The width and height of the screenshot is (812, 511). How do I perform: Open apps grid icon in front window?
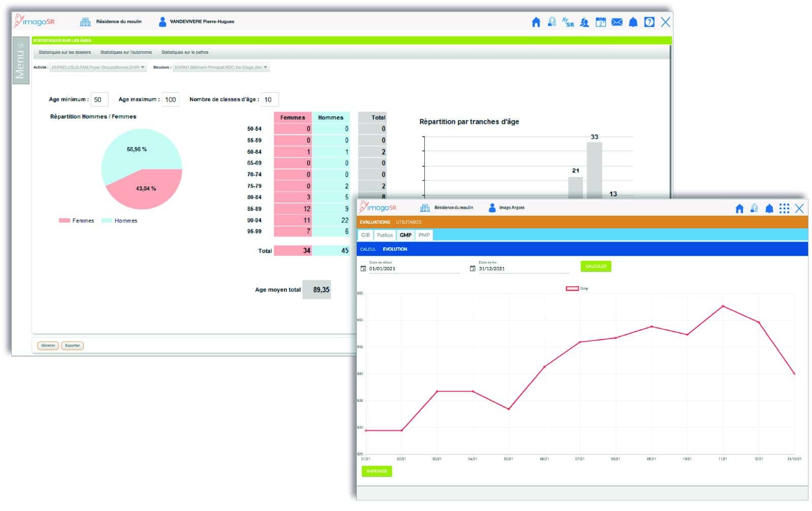[x=784, y=208]
